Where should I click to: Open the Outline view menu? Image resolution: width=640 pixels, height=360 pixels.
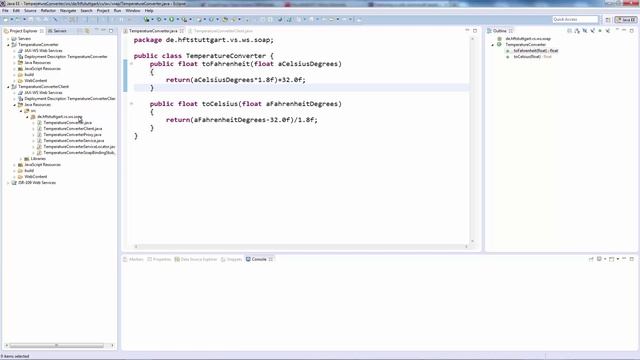coord(617,30)
